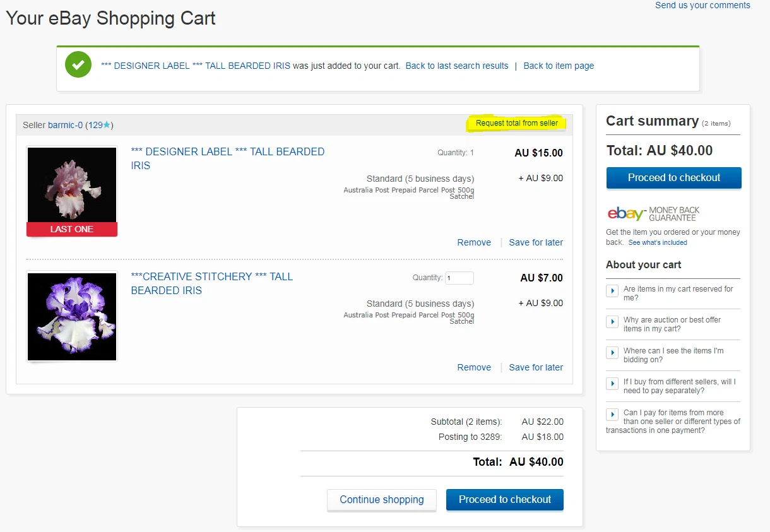Screen dimensions: 770x532
Task: Click 'Quantity: 1' on the DESIGNER LABEL iris
Action: point(456,153)
